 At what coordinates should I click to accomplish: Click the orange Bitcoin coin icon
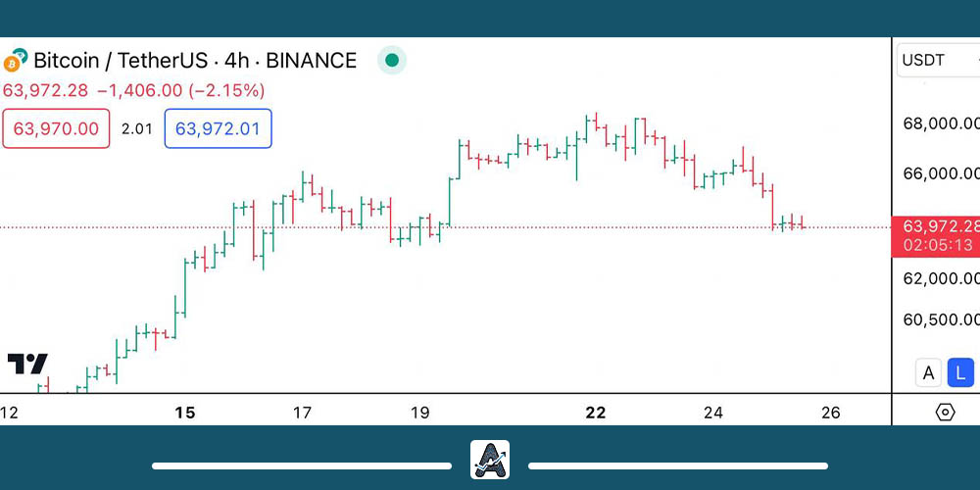coord(13,62)
